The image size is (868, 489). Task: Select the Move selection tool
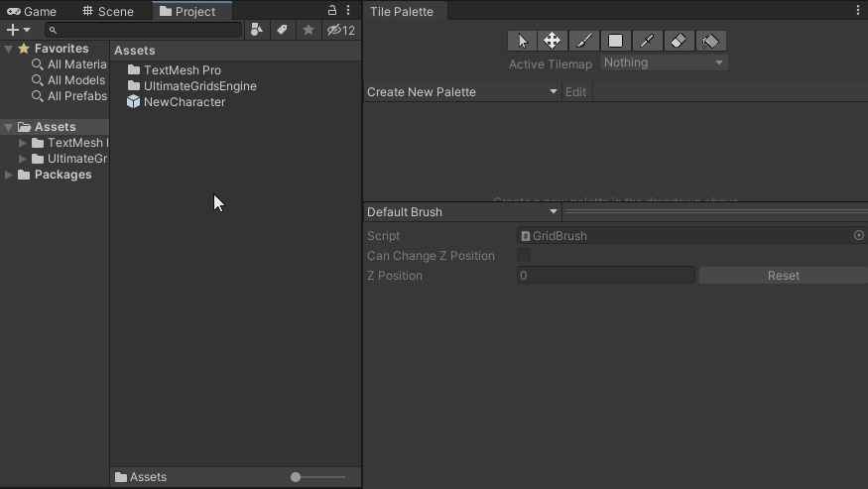click(552, 41)
